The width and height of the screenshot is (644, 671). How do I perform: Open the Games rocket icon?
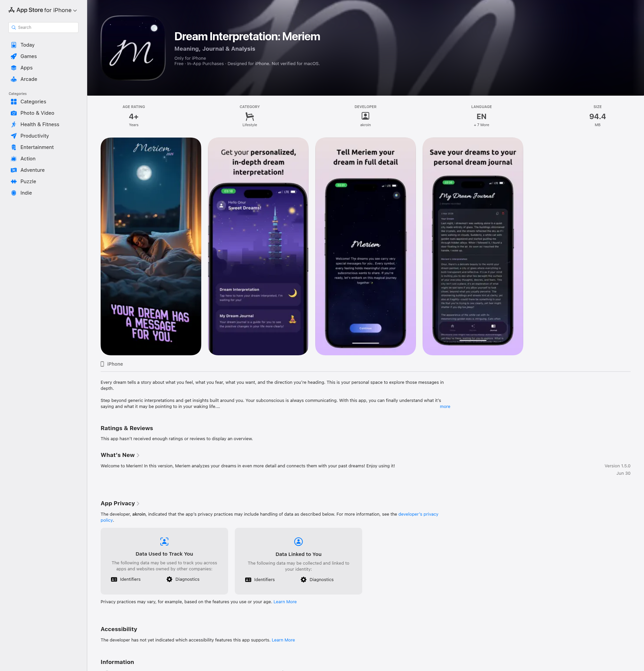[x=14, y=56]
